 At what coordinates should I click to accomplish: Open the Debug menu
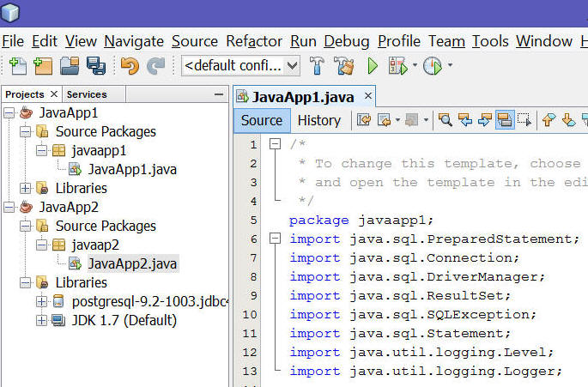click(347, 41)
